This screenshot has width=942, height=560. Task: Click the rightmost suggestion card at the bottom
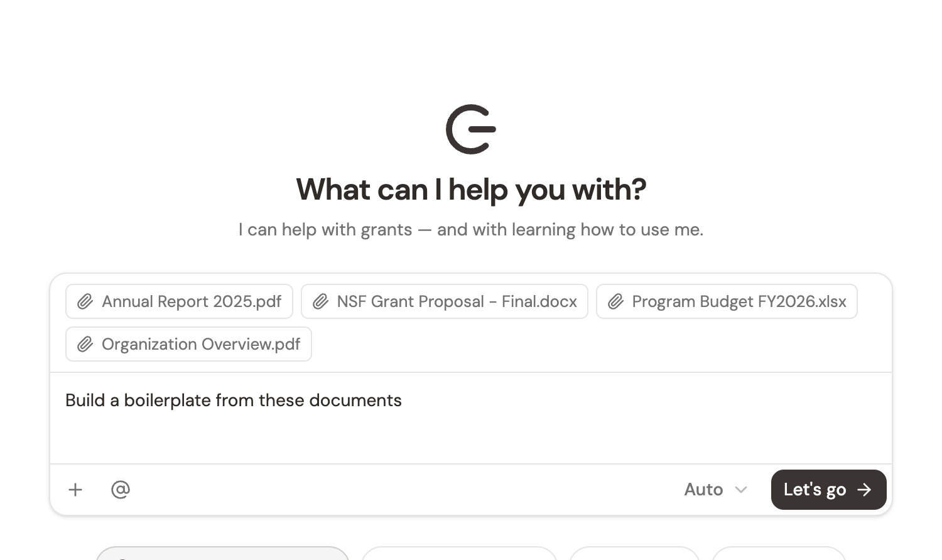(x=779, y=555)
